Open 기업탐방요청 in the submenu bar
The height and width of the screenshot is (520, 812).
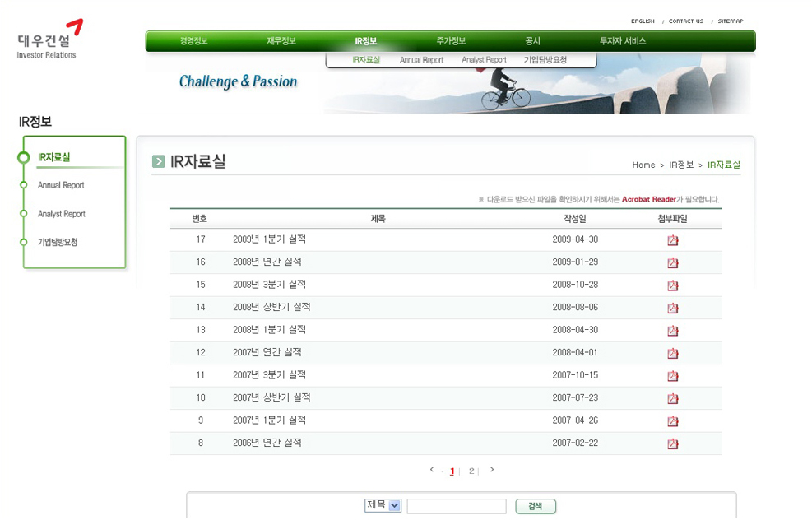point(545,60)
